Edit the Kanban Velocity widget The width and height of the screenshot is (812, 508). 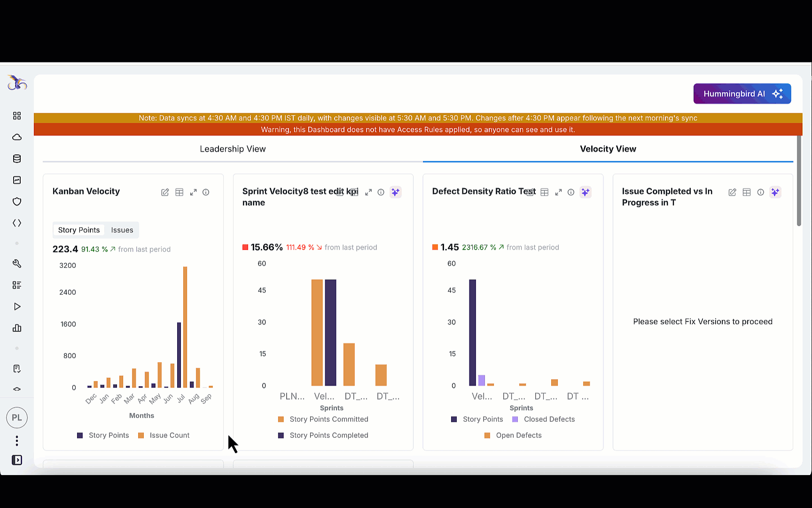click(x=165, y=192)
